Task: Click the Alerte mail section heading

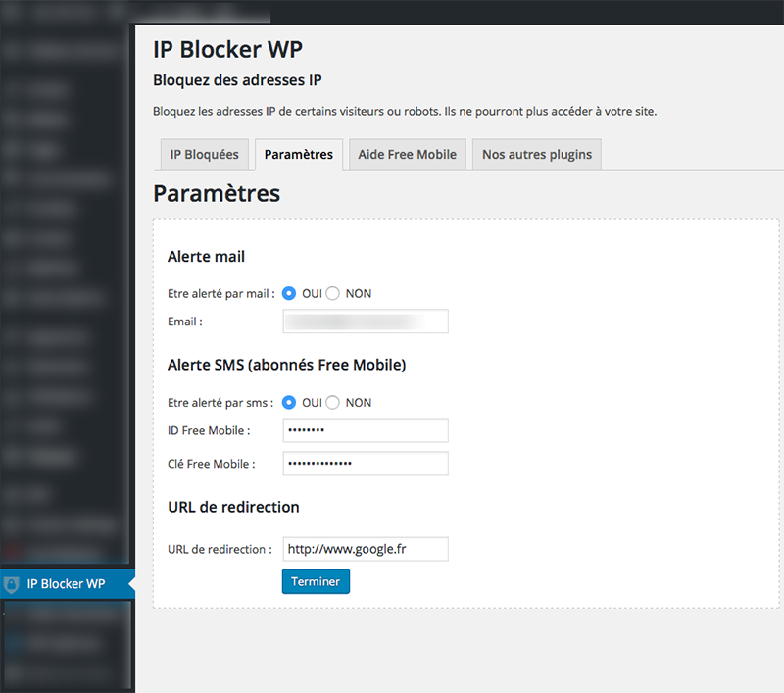Action: click(206, 257)
